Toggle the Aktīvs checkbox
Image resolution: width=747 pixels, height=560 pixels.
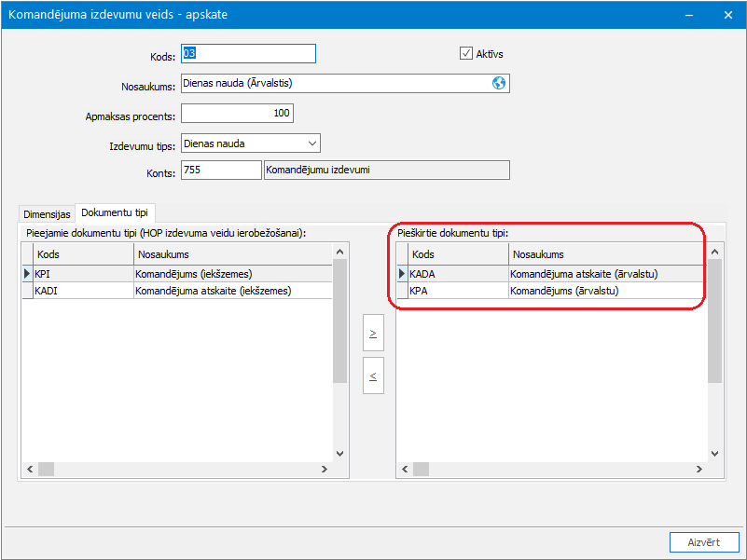(466, 53)
